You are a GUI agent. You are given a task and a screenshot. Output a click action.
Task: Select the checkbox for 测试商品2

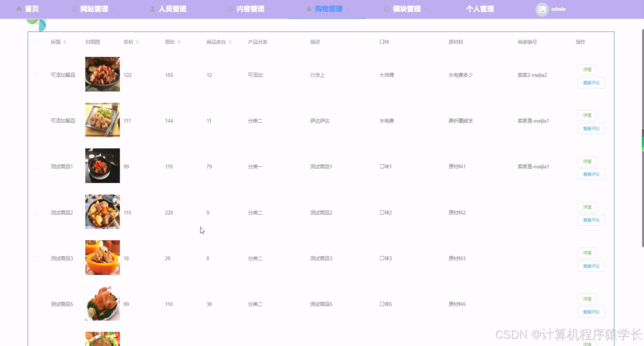pyautogui.click(x=35, y=213)
